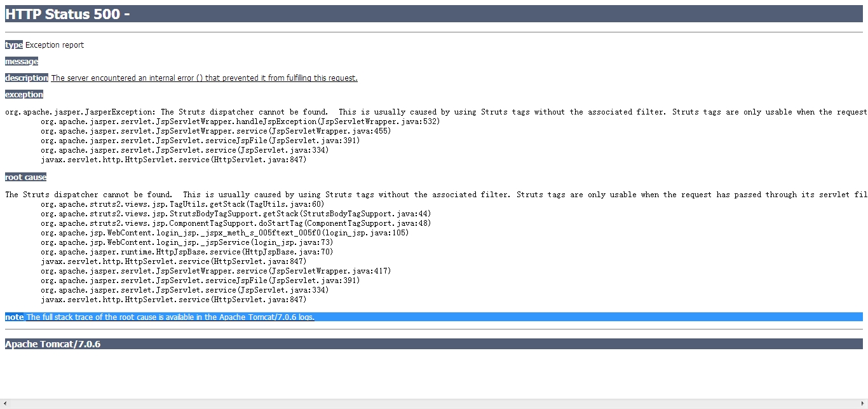Click serviceJspFile line under root cause section
The width and height of the screenshot is (868, 409).
[x=200, y=281]
